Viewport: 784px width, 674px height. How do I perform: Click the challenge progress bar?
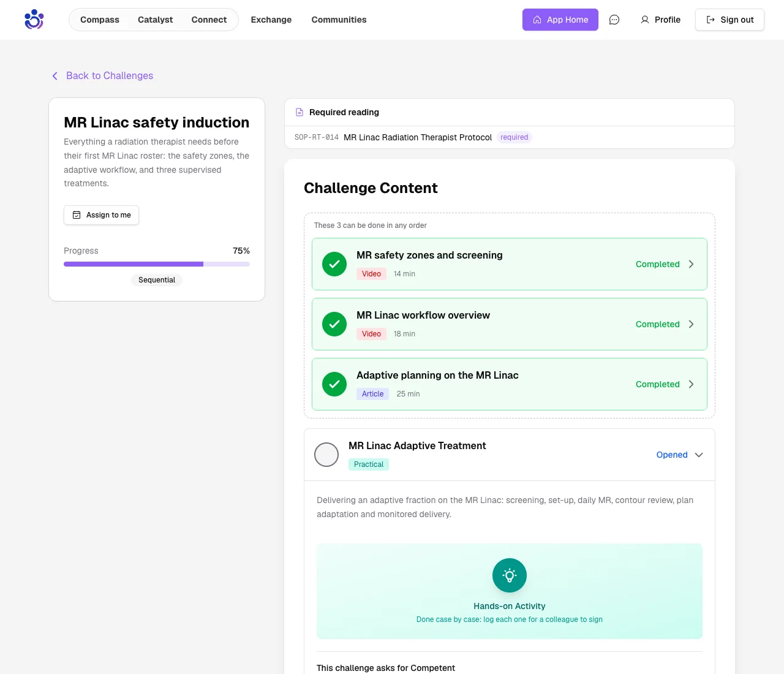coord(157,264)
